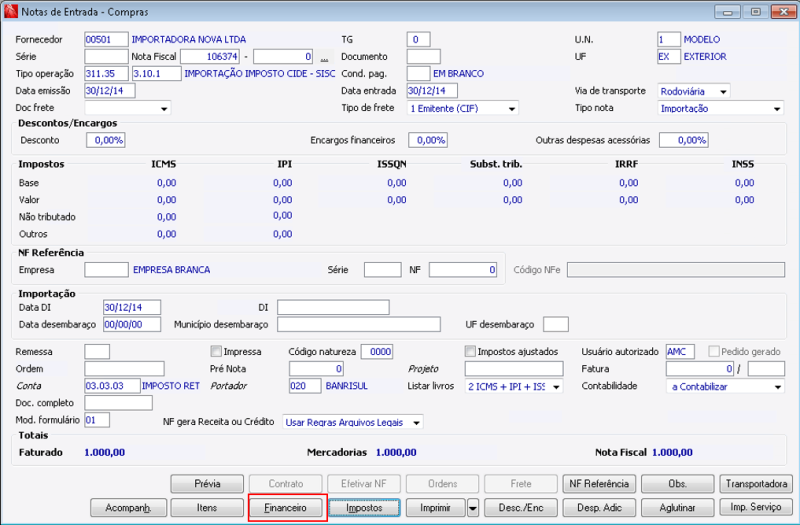Click the Fornecedor code input field
Image resolution: width=800 pixels, height=525 pixels.
106,40
